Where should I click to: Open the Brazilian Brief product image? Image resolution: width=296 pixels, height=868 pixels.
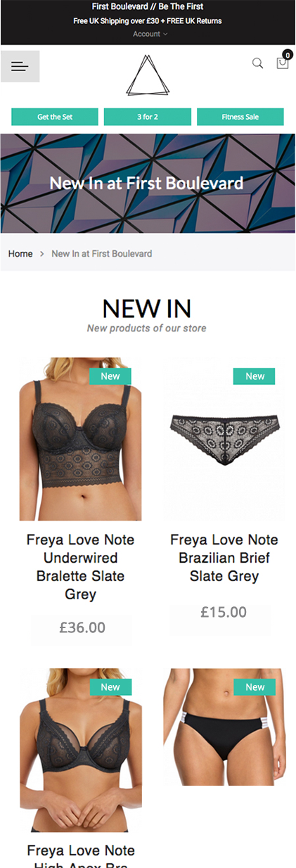click(x=224, y=440)
